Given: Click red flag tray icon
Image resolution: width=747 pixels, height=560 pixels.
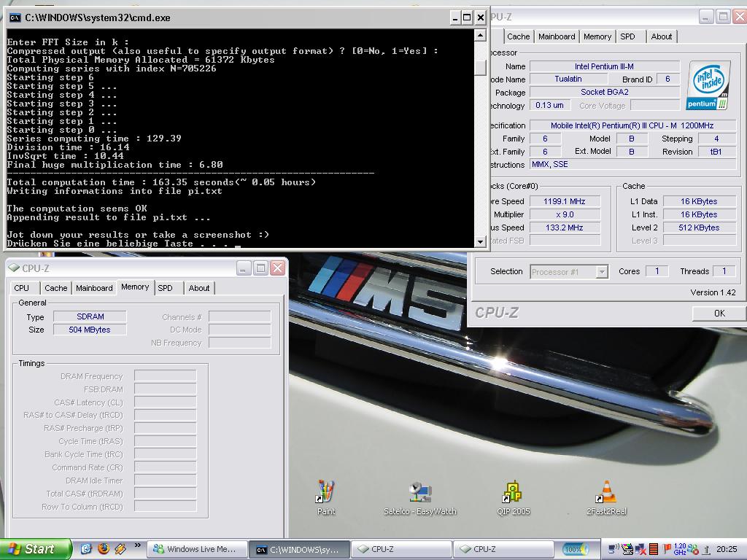Looking at the screenshot, I should pyautogui.click(x=667, y=549).
